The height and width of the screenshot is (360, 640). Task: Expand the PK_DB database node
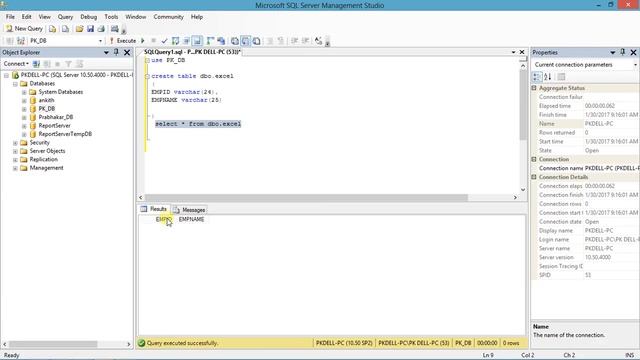[24, 109]
